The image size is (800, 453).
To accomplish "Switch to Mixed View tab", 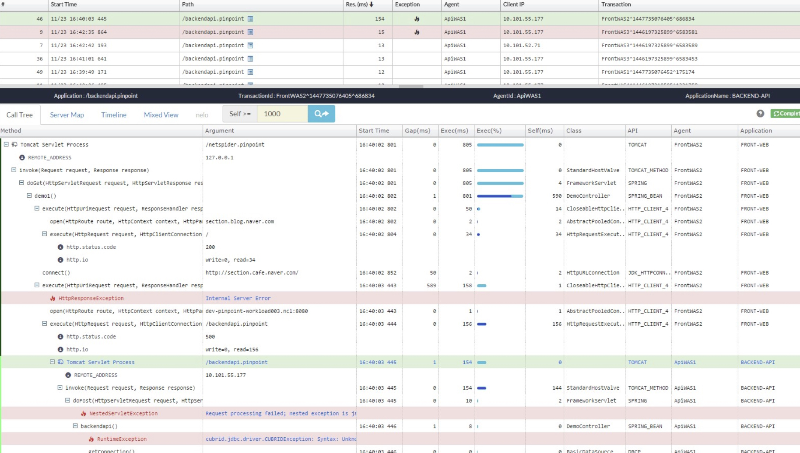I will point(161,115).
